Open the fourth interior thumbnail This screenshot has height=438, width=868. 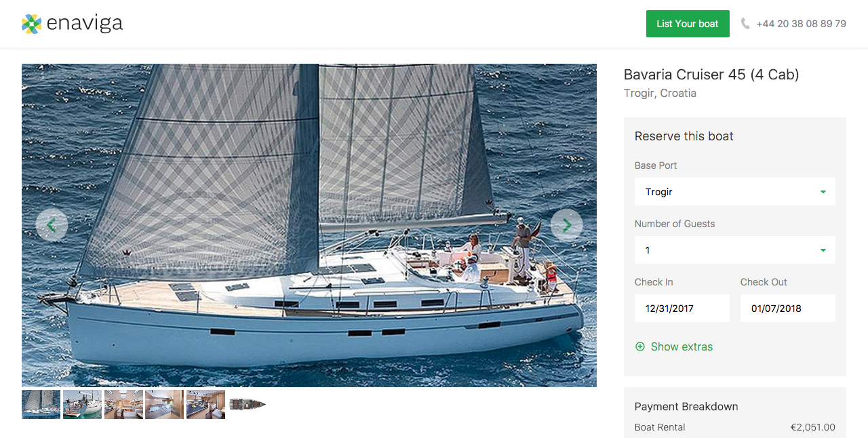(164, 404)
